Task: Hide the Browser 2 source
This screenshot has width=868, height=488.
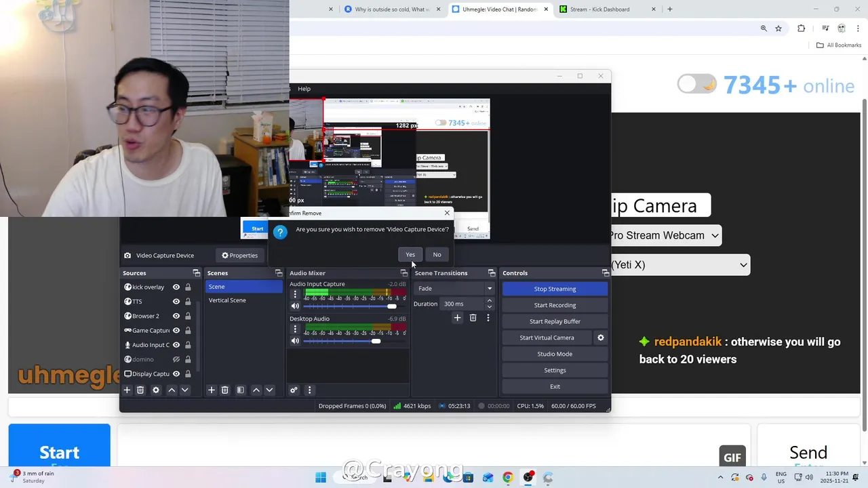Action: (x=176, y=316)
